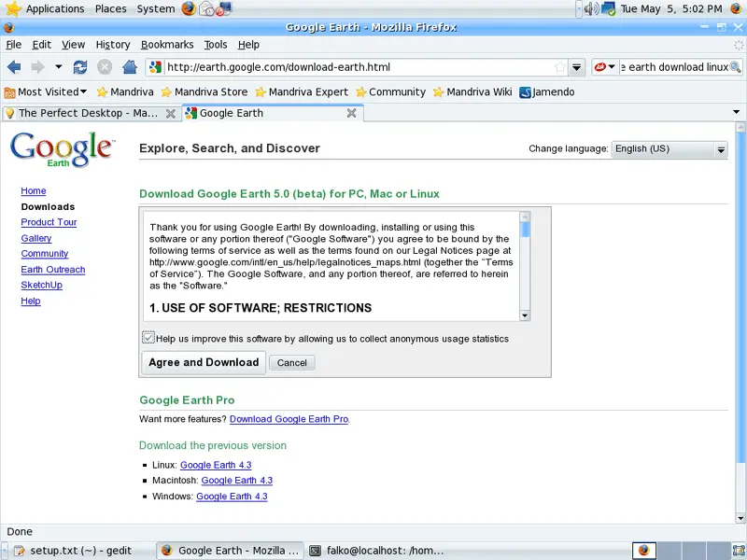Bookmark this page with the star icon
This screenshot has width=747, height=560.
559,67
